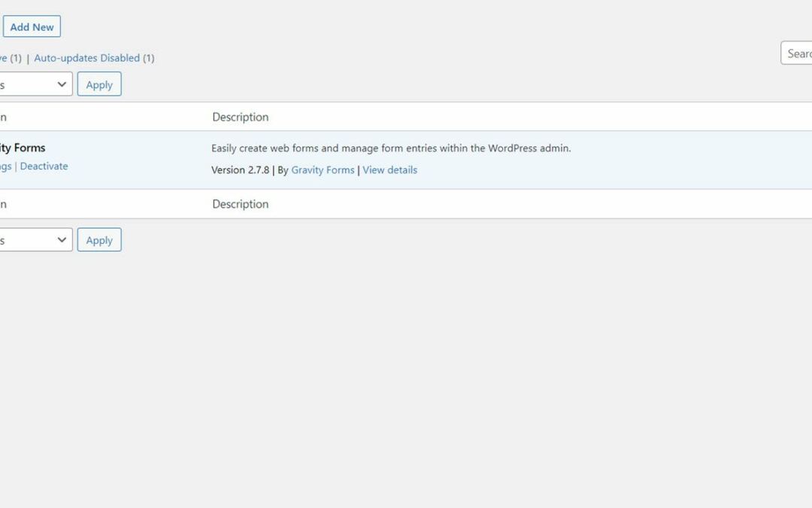Open the Auto-updates Disabled filter
Viewport: 812px width, 508px height.
tap(87, 57)
